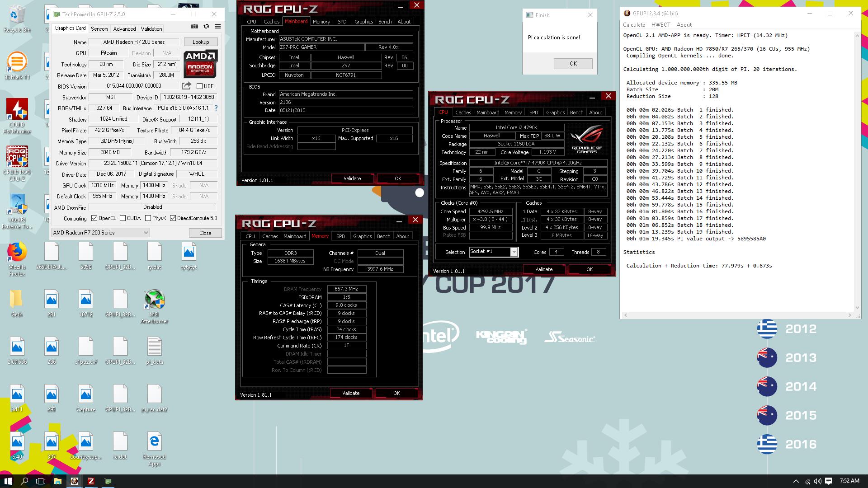Open File Explorer from the taskbar

(57, 481)
